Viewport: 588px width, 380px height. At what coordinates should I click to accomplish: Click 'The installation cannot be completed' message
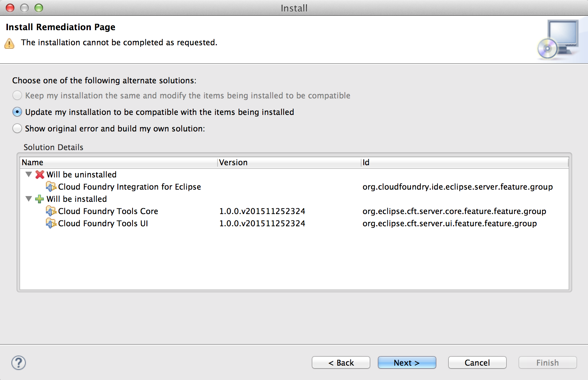tap(119, 42)
